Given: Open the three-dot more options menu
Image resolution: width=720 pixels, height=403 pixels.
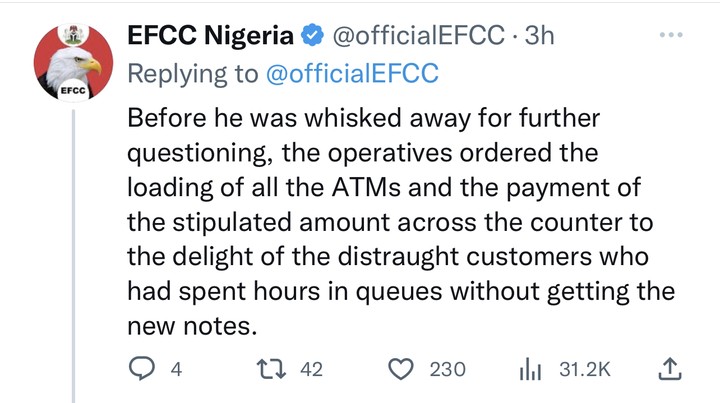Looking at the screenshot, I should [670, 34].
